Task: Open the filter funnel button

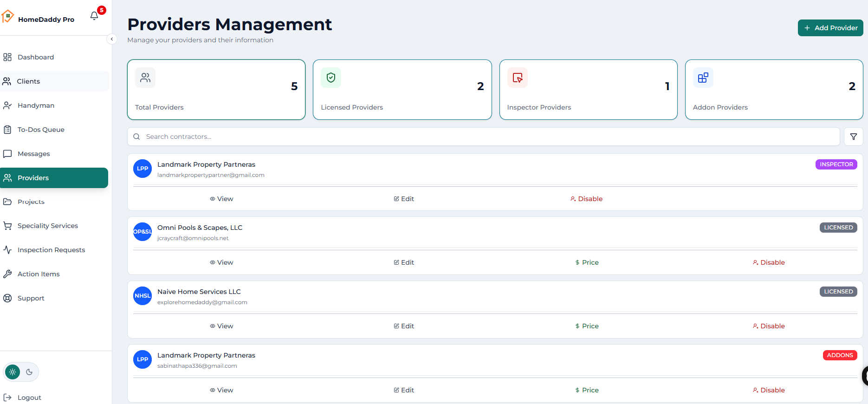Action: [854, 137]
